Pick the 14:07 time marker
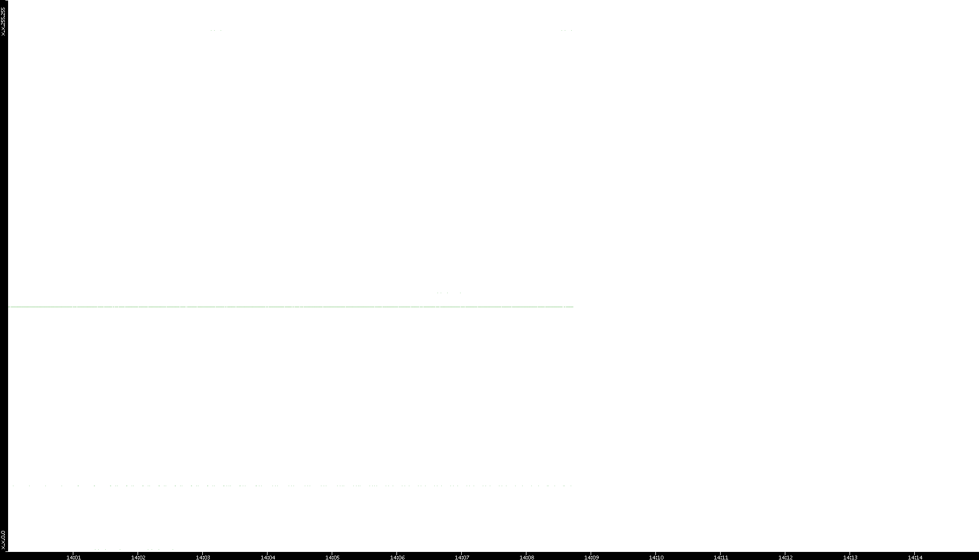Viewport: 979px width, 560px height. [462, 557]
